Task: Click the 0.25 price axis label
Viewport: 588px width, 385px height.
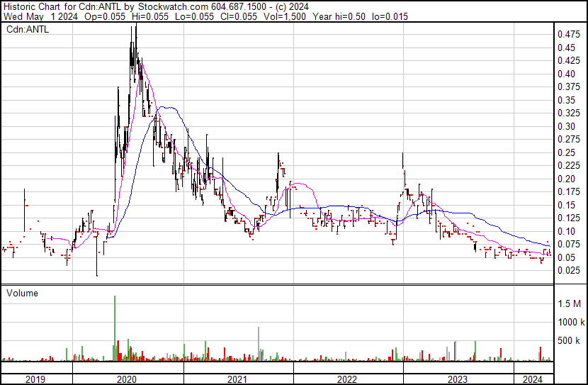Action: tap(567, 152)
